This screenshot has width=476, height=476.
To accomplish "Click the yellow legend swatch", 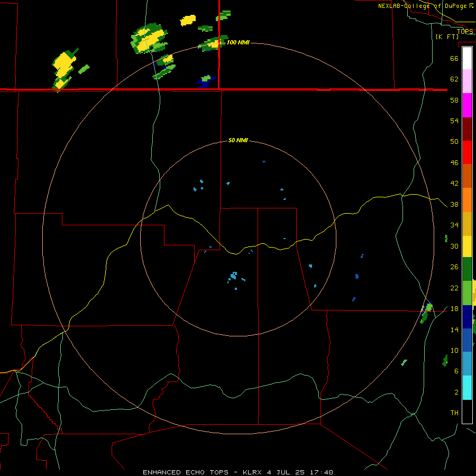I will point(467,246).
